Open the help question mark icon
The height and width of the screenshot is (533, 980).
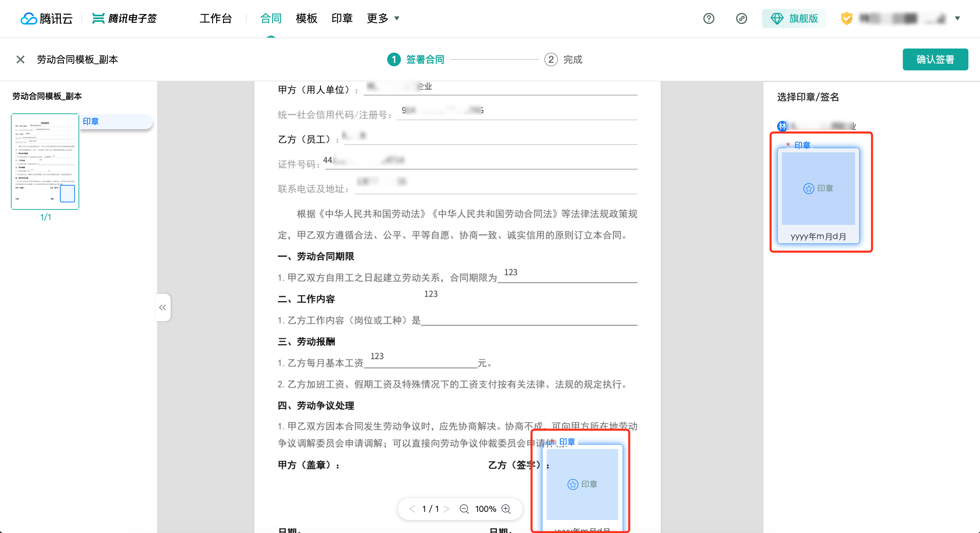coord(709,18)
